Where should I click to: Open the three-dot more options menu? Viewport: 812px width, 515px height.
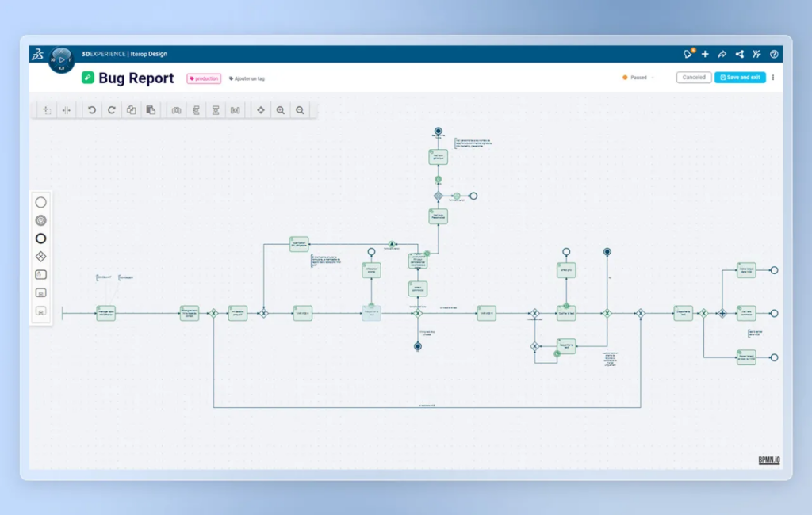point(773,78)
